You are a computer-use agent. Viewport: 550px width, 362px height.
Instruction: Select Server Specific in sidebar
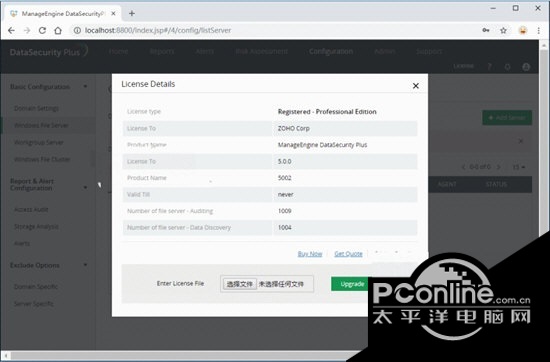coord(34,303)
